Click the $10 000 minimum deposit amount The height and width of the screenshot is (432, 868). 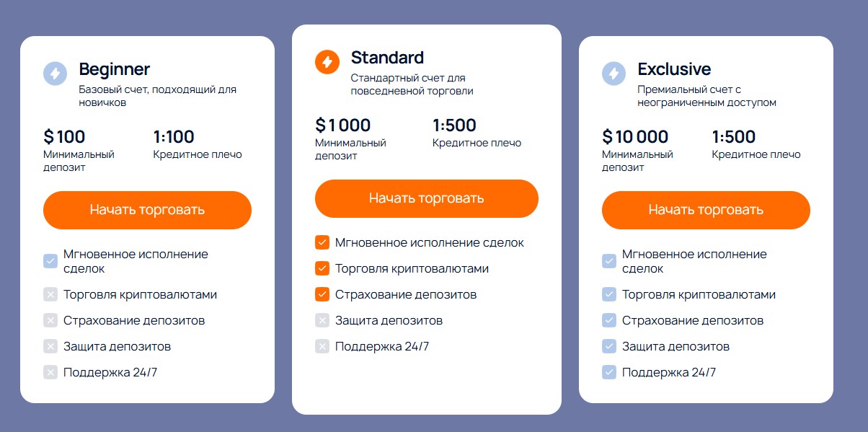(635, 137)
